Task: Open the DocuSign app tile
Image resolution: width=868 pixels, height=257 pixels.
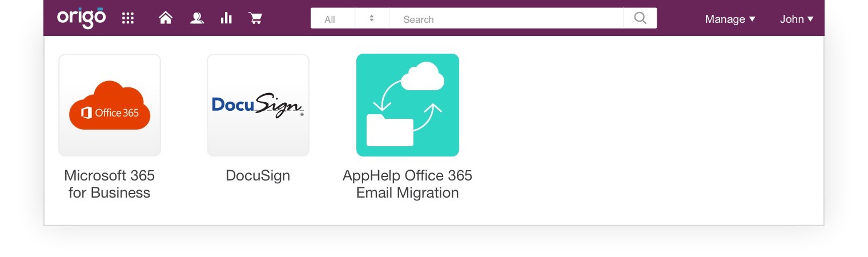Action: [x=258, y=105]
